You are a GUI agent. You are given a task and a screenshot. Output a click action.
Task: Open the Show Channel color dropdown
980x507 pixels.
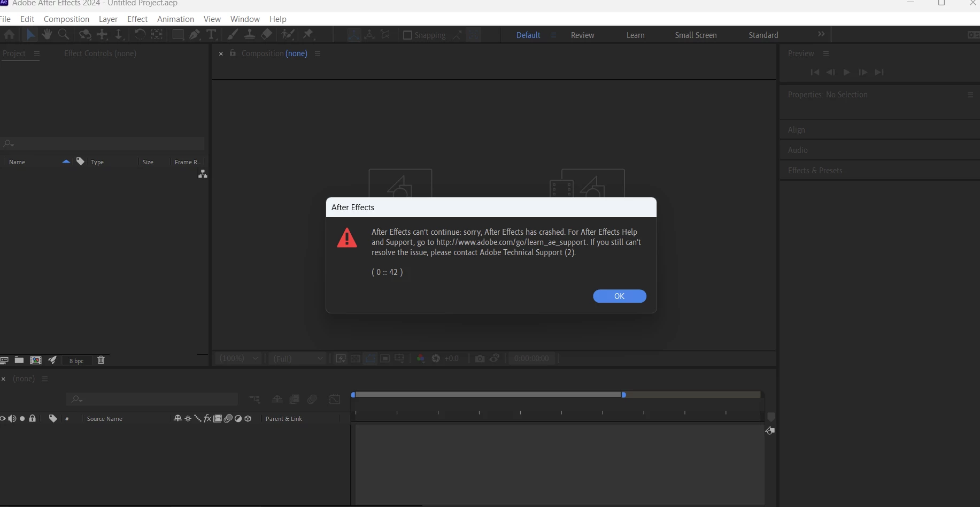tap(421, 358)
